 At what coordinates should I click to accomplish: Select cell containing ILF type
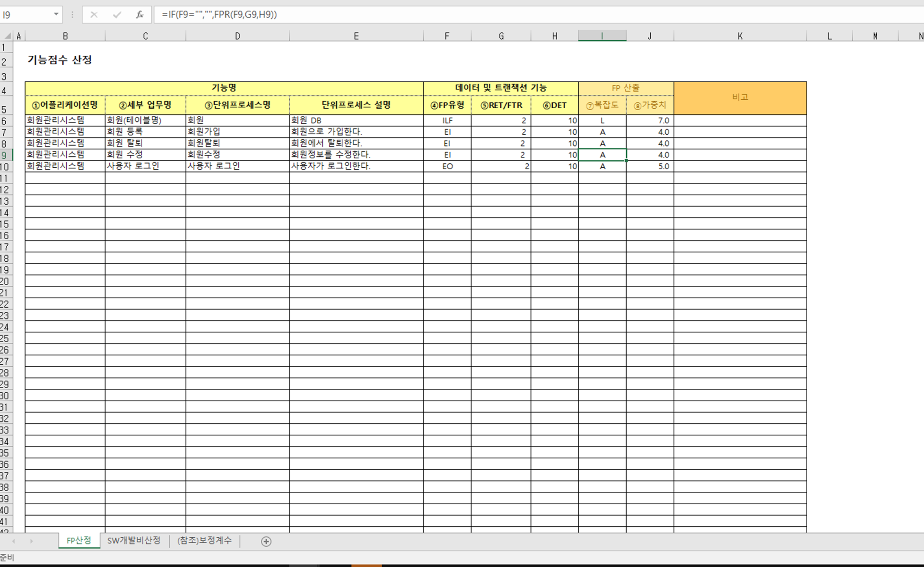(x=447, y=120)
